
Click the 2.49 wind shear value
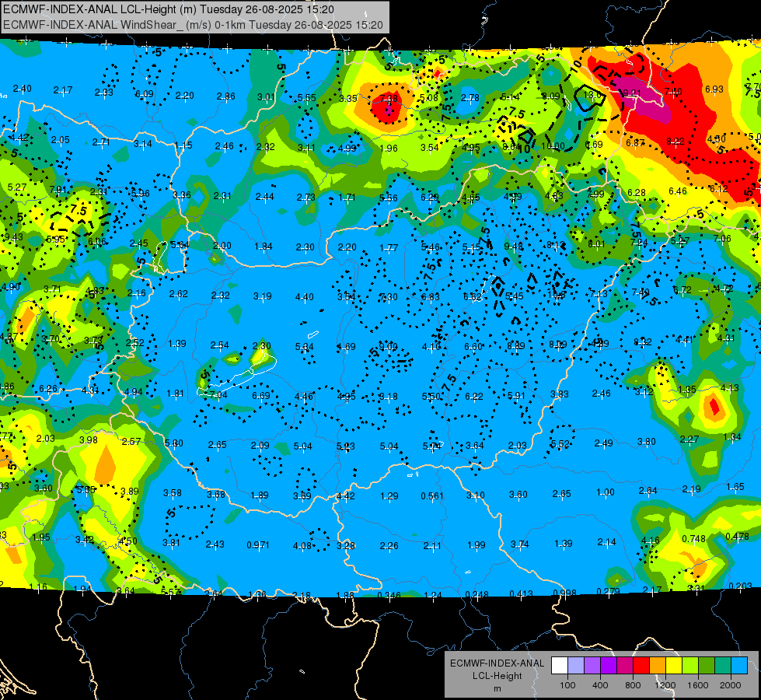(603, 443)
